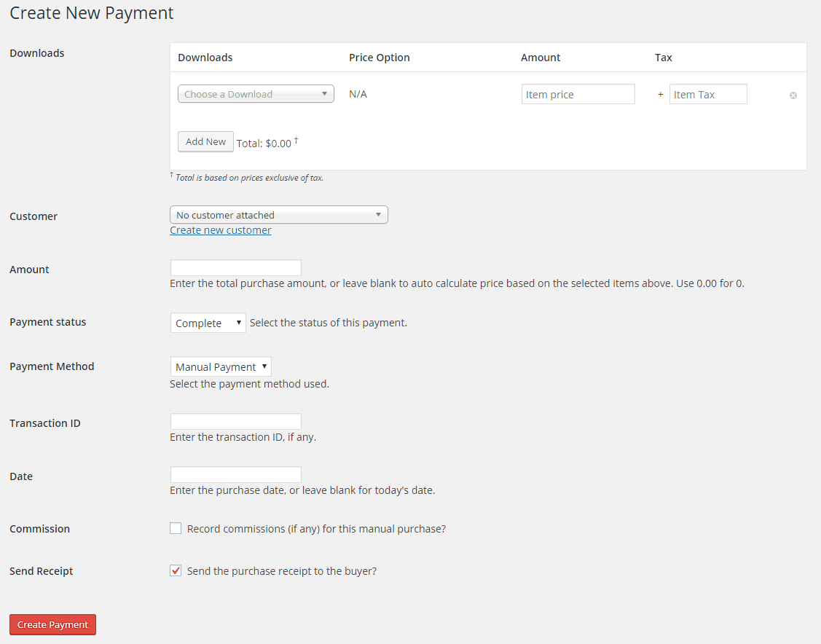Click the Payment Method field label
Image resolution: width=821 pixels, height=644 pixels.
pos(52,366)
